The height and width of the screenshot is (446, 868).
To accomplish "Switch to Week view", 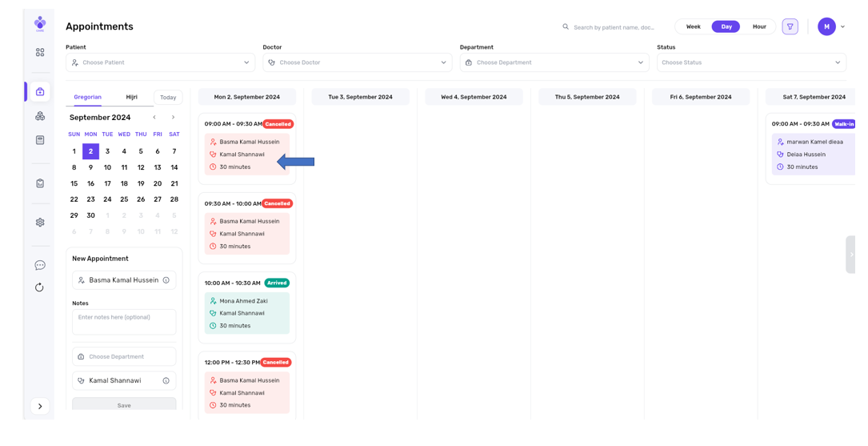I will tap(693, 26).
